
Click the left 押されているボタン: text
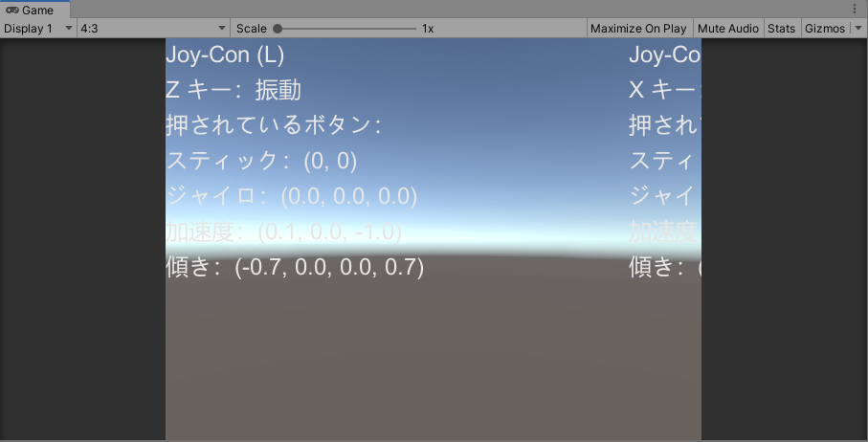click(274, 126)
